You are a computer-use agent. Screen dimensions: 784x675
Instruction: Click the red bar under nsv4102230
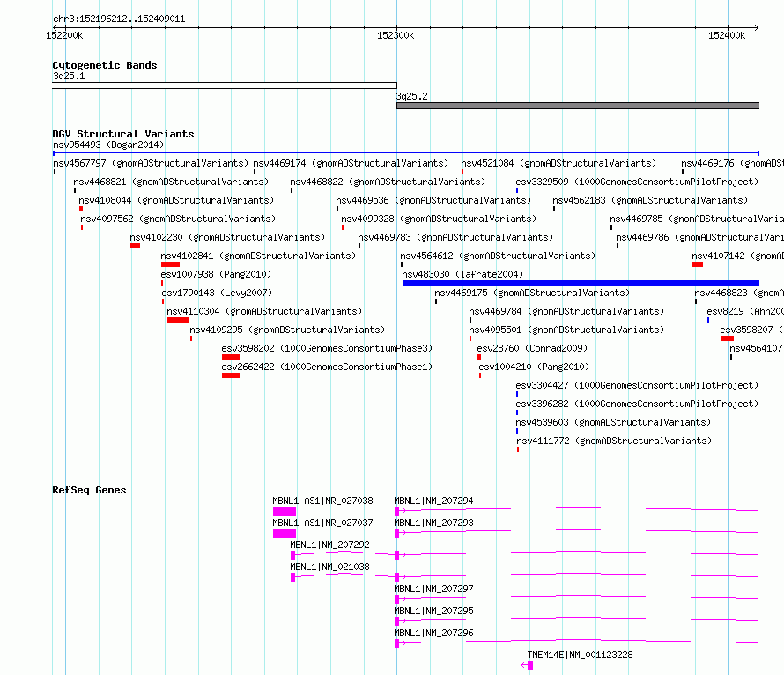pos(135,246)
